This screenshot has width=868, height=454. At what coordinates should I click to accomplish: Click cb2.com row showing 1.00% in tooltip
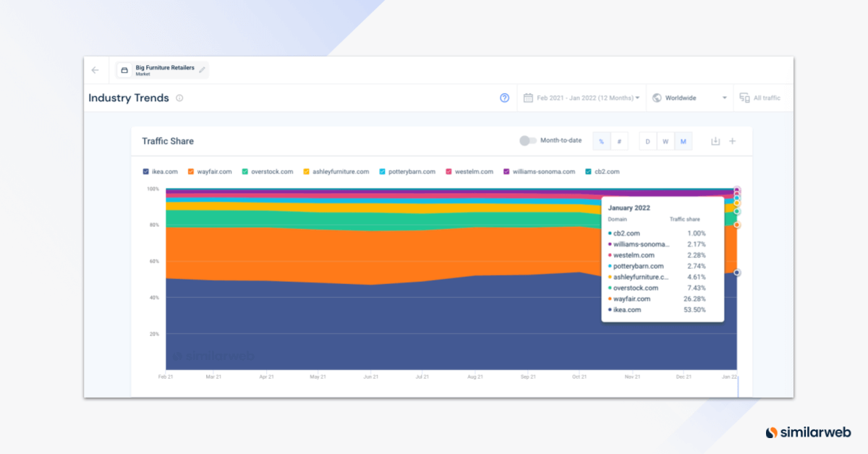click(x=657, y=233)
